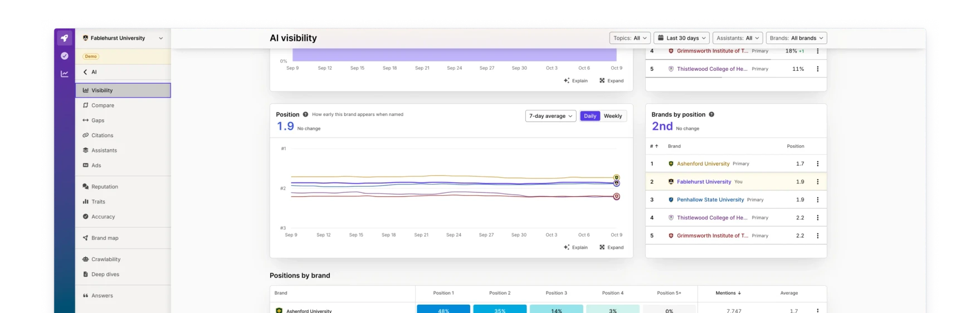Click Expand under the top visibility chart
The height and width of the screenshot is (313, 980).
tap(611, 81)
